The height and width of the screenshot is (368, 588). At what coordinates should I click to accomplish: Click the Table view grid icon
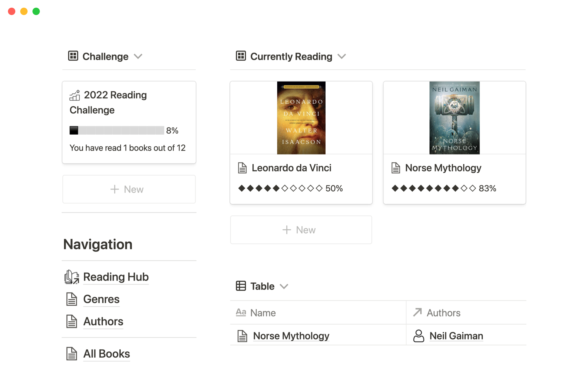pos(241,286)
